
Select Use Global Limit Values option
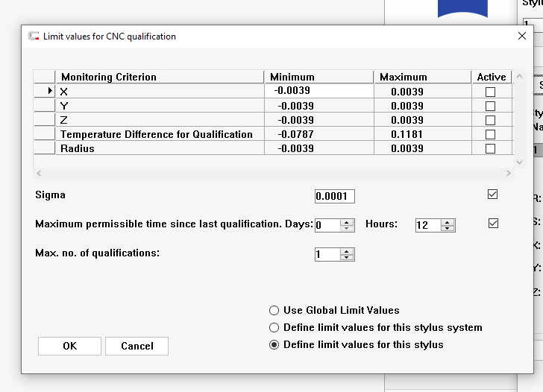click(x=274, y=310)
